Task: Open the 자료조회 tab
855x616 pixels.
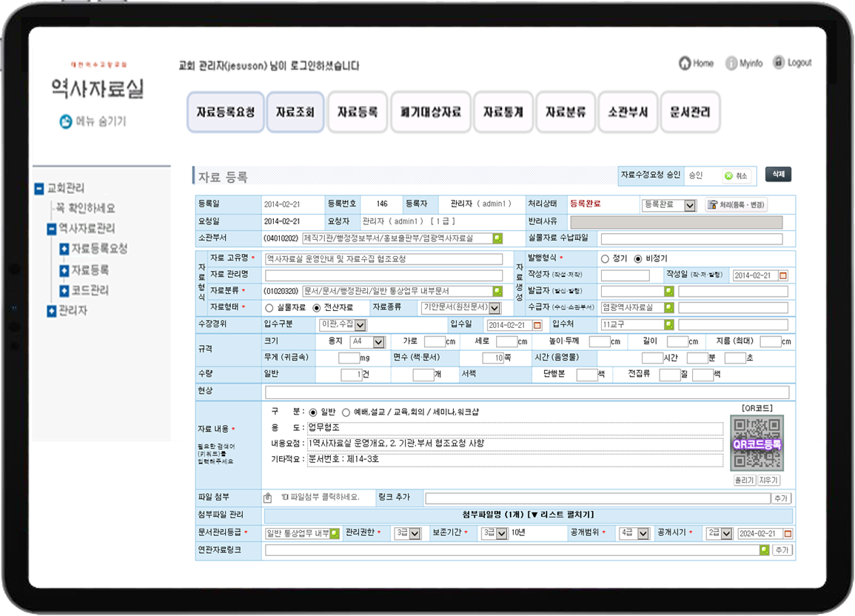Action: (295, 113)
